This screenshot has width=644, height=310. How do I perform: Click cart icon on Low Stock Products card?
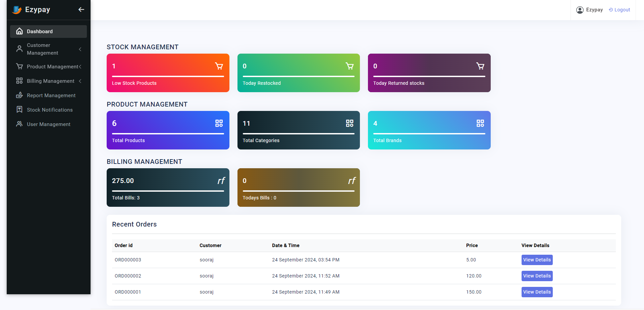[219, 66]
